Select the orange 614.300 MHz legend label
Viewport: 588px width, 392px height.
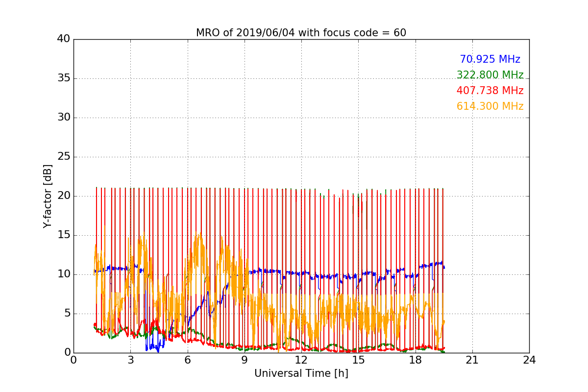coord(490,106)
